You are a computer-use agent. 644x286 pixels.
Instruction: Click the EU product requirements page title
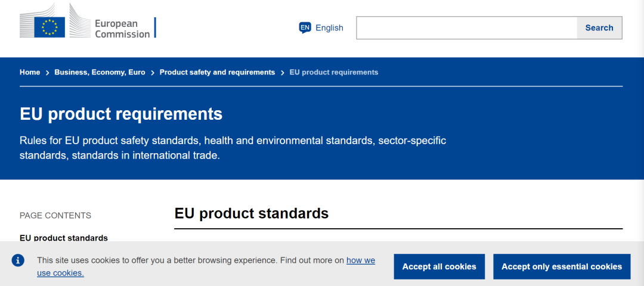[121, 114]
